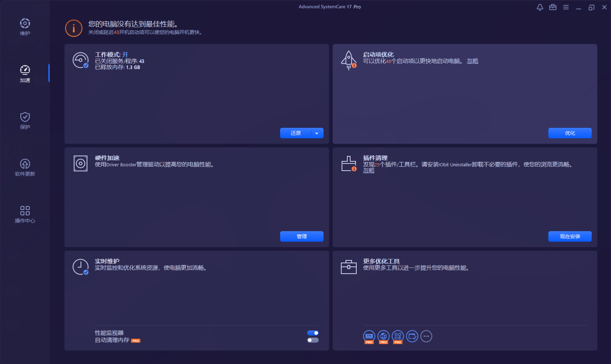Open the RAM memory cleaner tool icon
The width and height of the screenshot is (611, 364).
(369, 336)
